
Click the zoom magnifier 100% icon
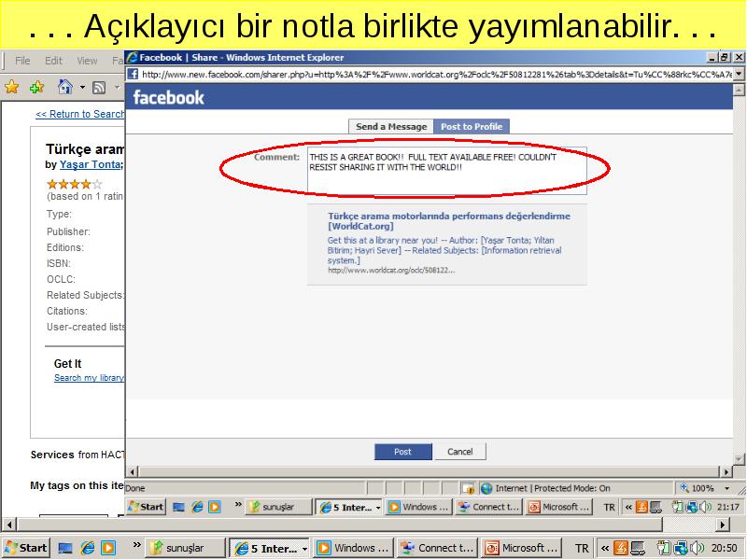(x=685, y=488)
